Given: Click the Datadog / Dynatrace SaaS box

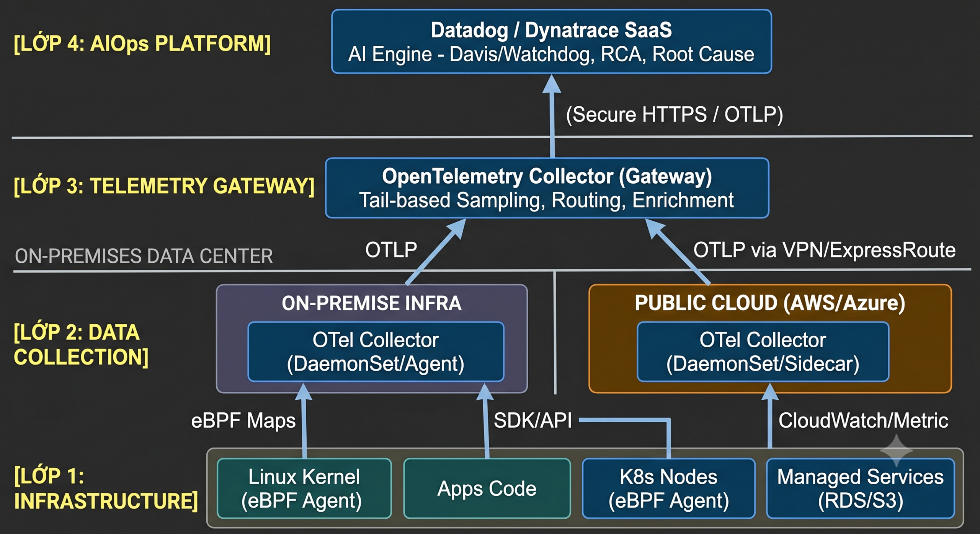Looking at the screenshot, I should coord(552,41).
